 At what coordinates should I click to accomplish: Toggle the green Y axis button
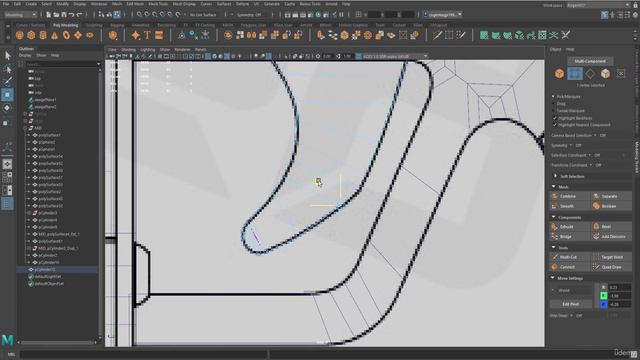(x=604, y=296)
